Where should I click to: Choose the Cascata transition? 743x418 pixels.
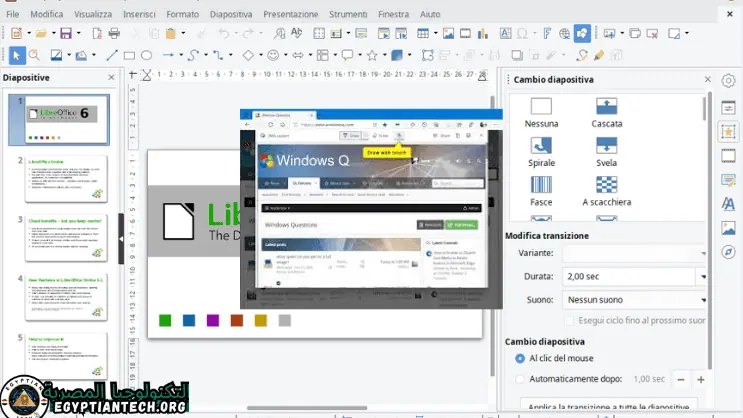click(x=607, y=113)
